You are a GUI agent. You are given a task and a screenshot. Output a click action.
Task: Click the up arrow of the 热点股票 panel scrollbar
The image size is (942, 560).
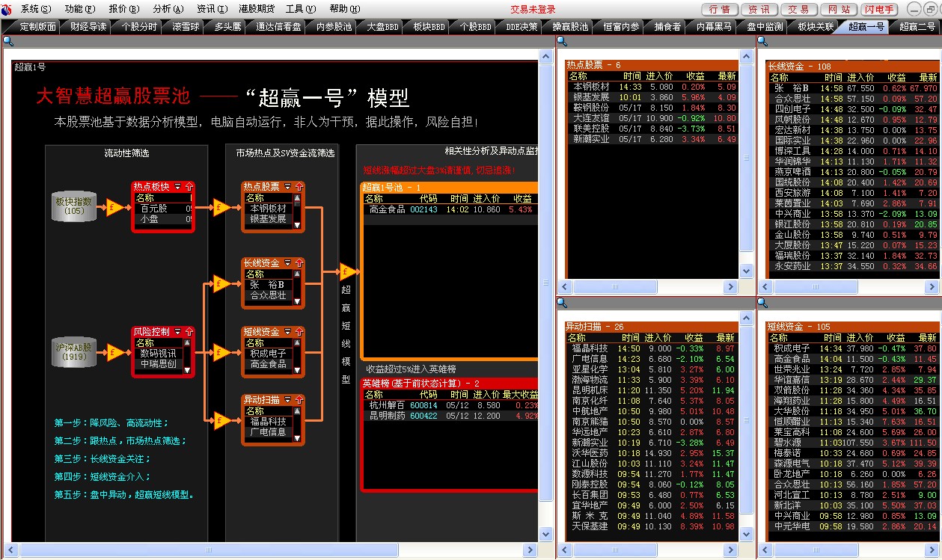746,55
